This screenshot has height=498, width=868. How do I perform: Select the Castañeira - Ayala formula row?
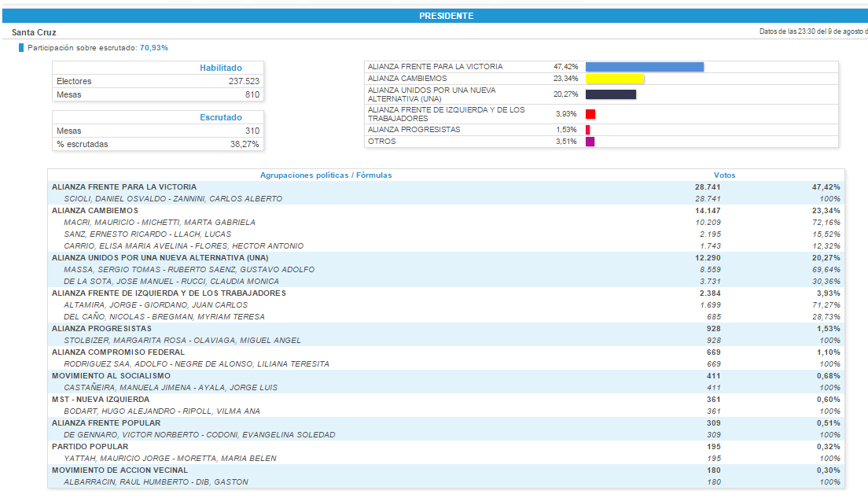(446, 388)
